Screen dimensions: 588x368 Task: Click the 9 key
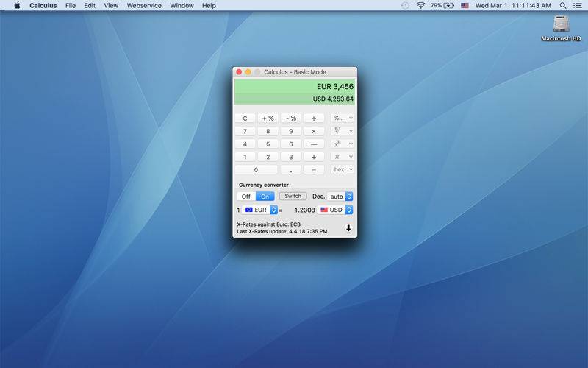click(291, 131)
